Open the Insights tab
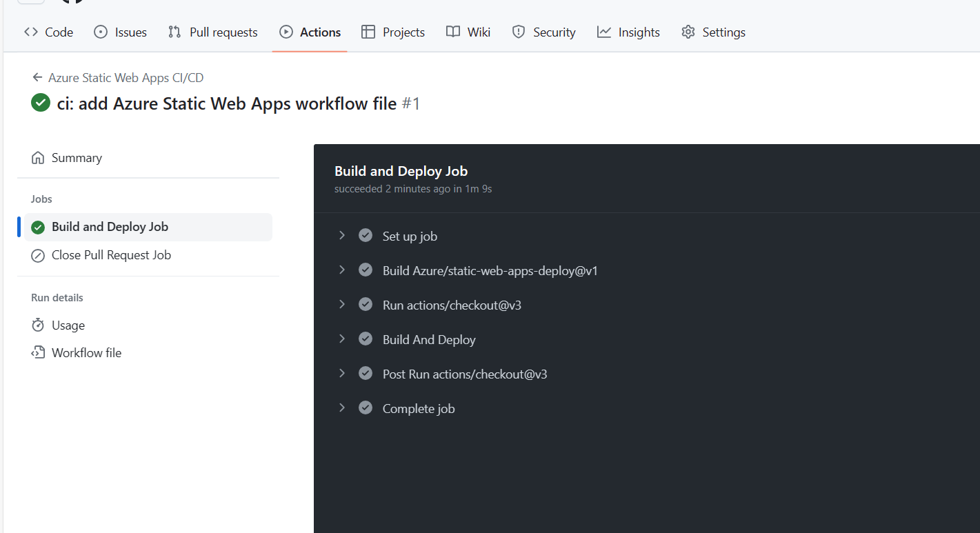This screenshot has height=533, width=980. 628,32
